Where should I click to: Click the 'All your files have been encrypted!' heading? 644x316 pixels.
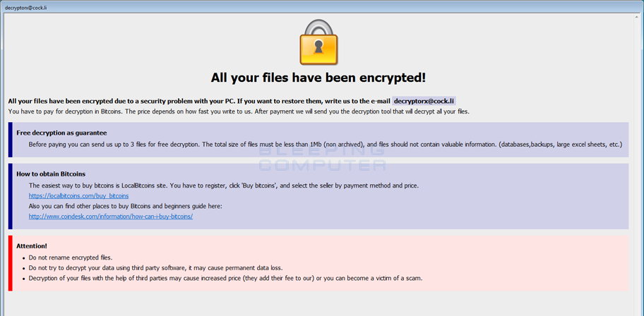pos(318,78)
